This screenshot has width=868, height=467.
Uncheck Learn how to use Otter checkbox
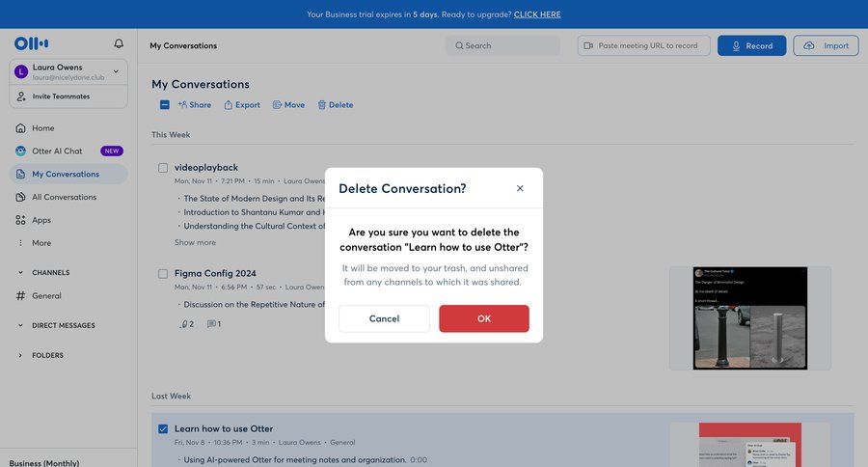click(x=163, y=428)
